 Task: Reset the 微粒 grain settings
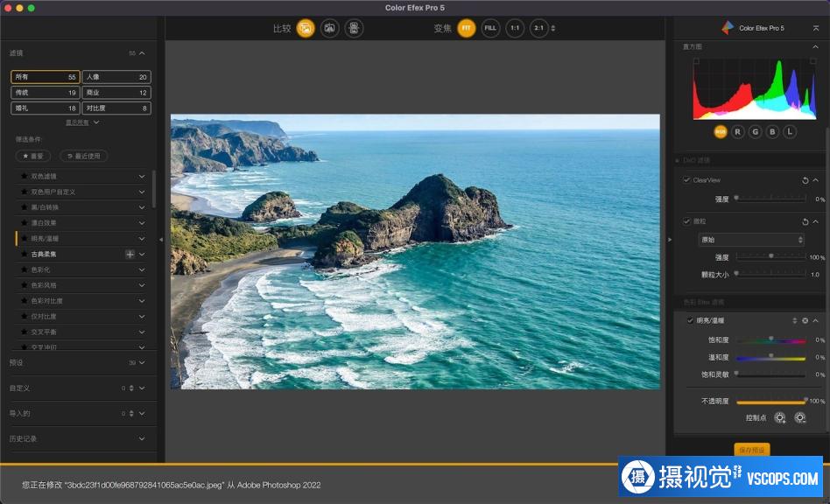click(x=805, y=221)
